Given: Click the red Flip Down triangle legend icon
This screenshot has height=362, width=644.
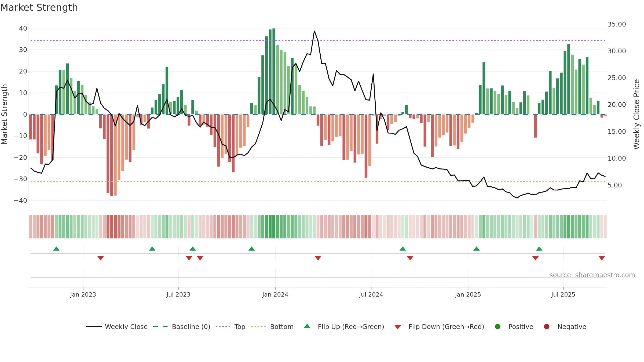Looking at the screenshot, I should 398,327.
